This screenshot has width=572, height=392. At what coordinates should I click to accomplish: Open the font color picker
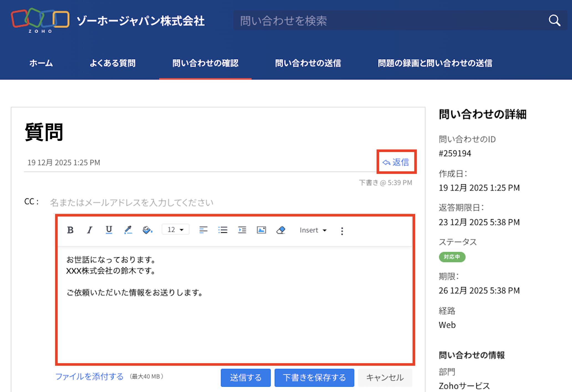(x=128, y=230)
